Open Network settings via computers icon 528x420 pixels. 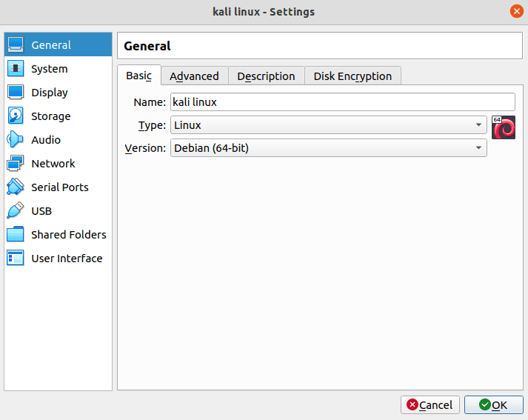coord(16,164)
